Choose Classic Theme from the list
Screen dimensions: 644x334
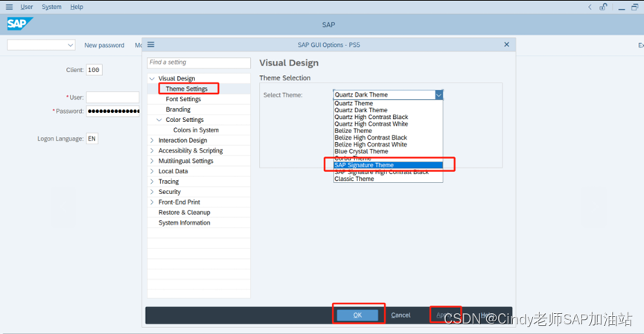(x=388, y=179)
